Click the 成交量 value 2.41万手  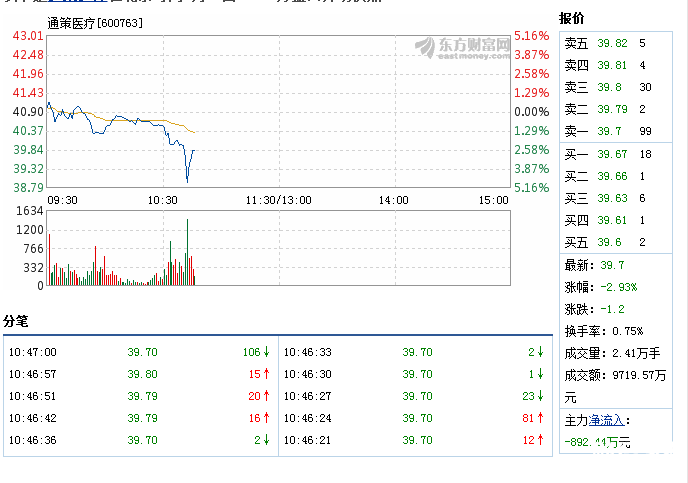click(636, 353)
